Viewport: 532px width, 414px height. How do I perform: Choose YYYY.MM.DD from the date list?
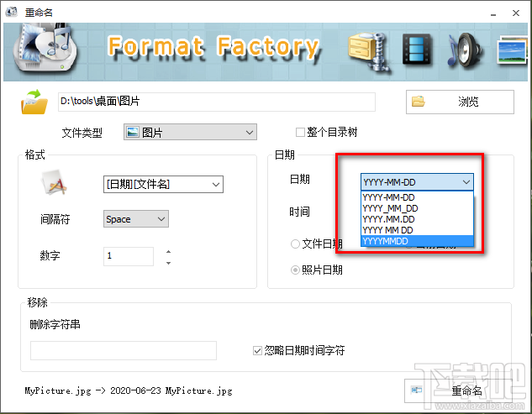(x=417, y=219)
